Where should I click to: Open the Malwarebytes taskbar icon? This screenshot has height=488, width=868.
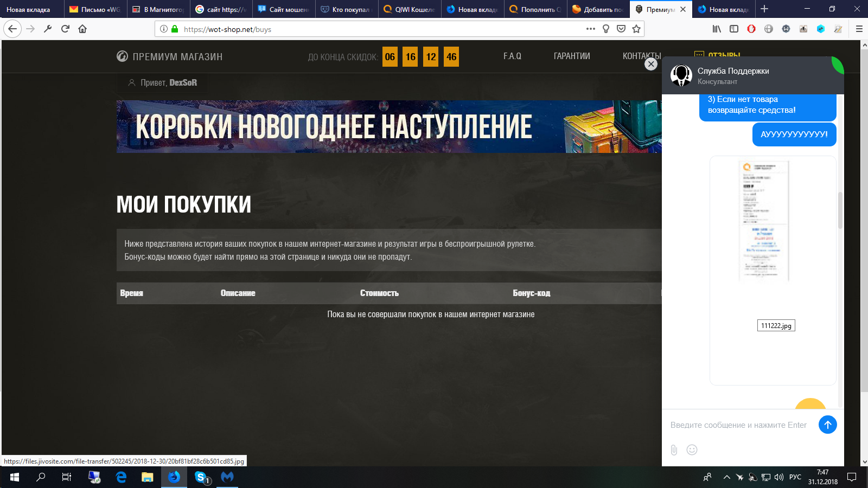point(227,477)
